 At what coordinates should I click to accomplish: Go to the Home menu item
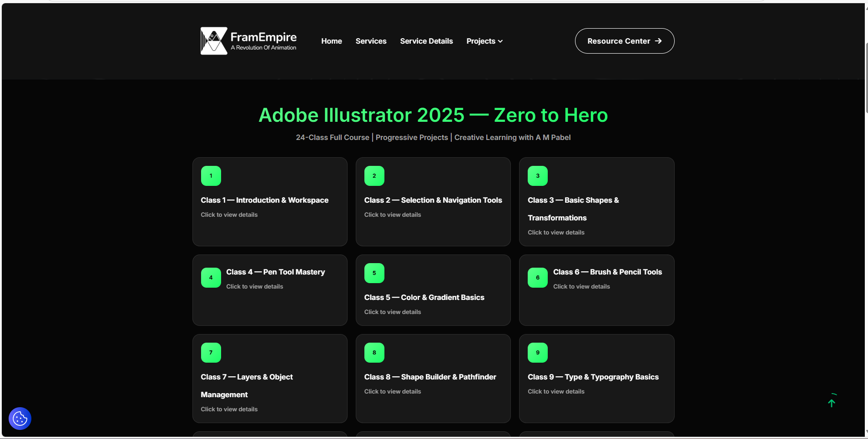pyautogui.click(x=332, y=41)
